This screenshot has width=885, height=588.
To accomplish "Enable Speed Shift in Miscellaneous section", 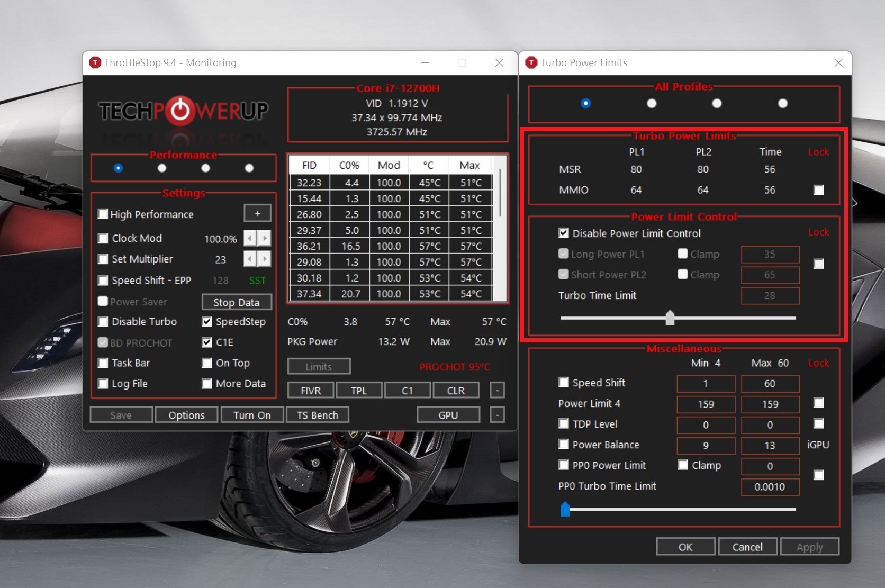I will (564, 382).
